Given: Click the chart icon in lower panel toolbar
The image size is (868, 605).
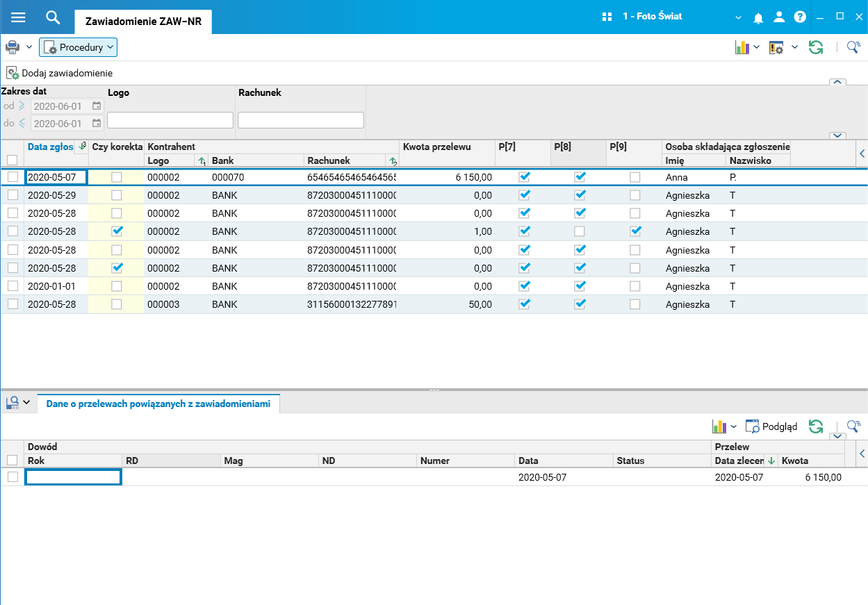Looking at the screenshot, I should click(719, 426).
